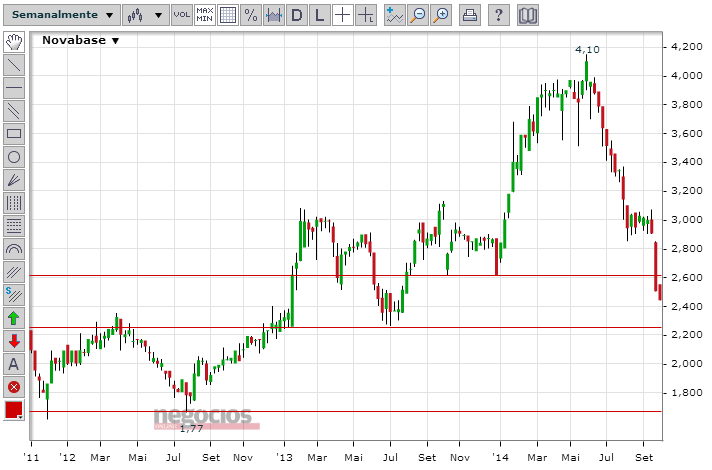The image size is (712, 470).
Task: Enable the crosshair with L label
Action: pyautogui.click(x=366, y=15)
